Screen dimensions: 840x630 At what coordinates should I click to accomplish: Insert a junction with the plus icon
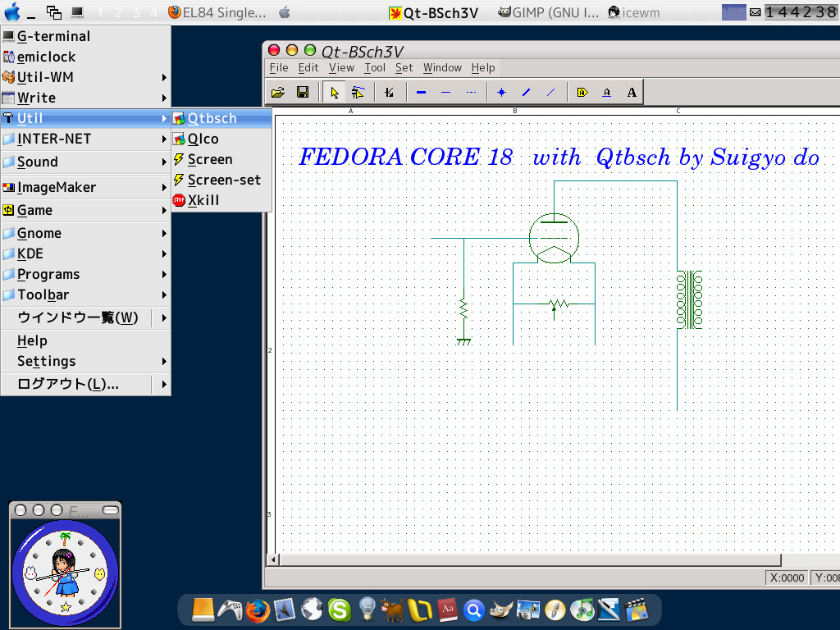coord(501,92)
